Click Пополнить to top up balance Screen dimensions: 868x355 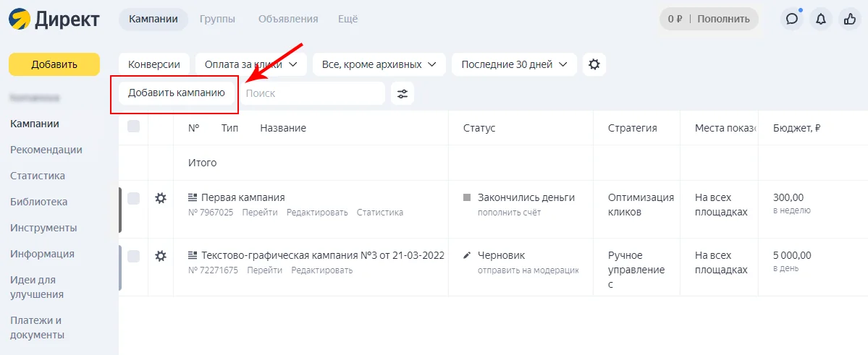(723, 19)
